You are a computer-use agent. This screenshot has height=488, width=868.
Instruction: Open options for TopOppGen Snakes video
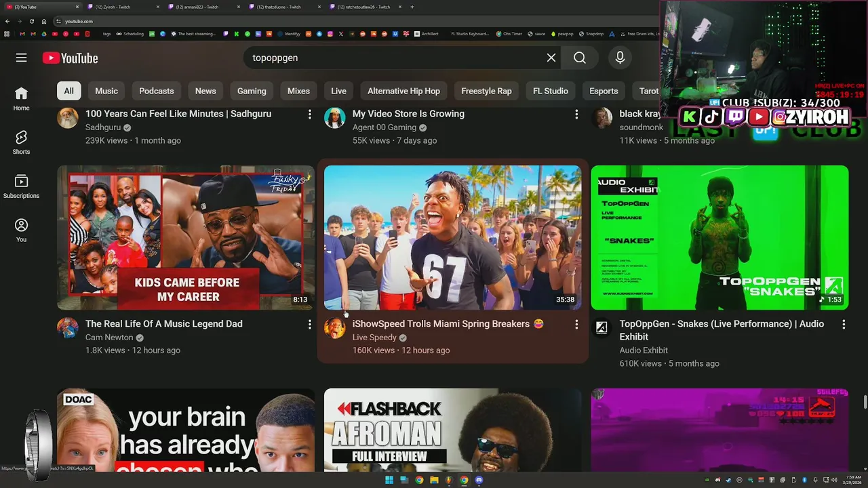[x=844, y=324]
